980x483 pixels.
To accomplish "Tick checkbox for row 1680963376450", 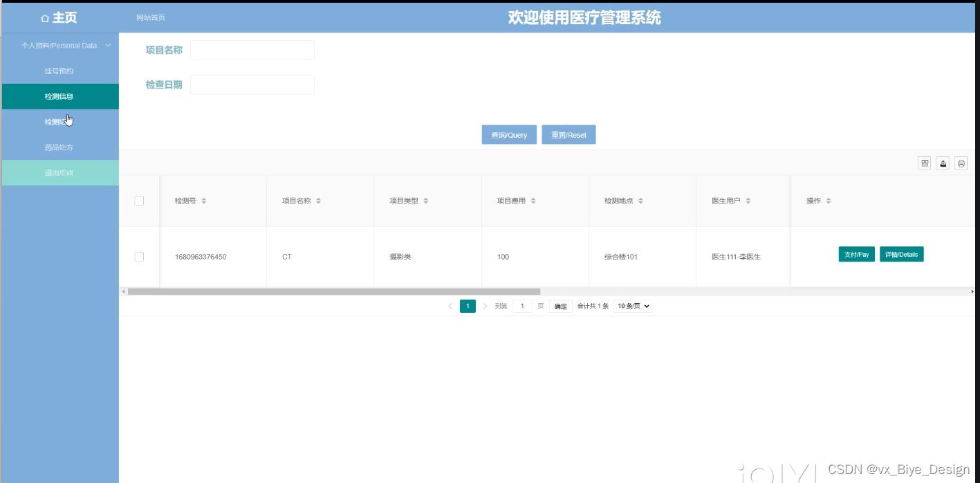I will (139, 257).
